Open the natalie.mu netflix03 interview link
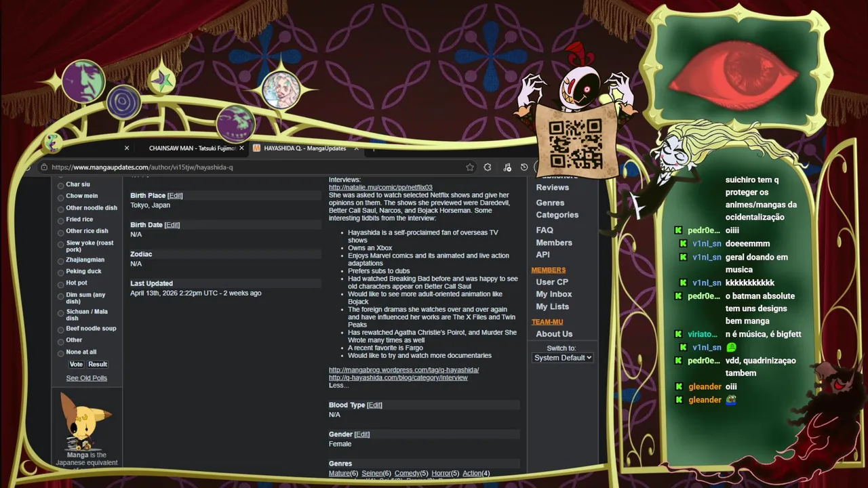 (380, 188)
